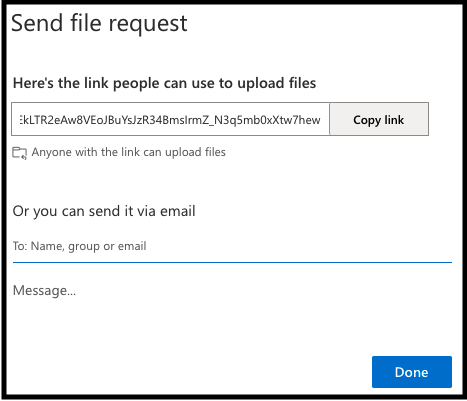467x401 pixels.
Task: Click 'Anyone with the link can upload files' text
Action: [129, 152]
